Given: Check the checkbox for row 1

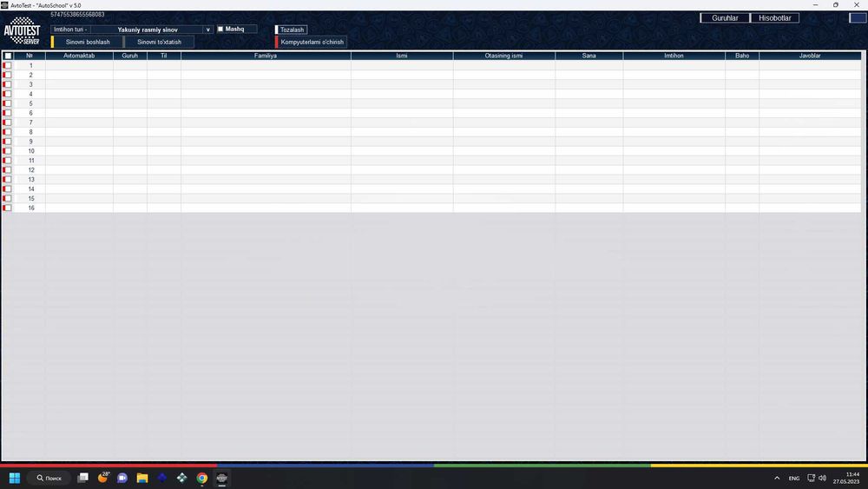Looking at the screenshot, I should pyautogui.click(x=8, y=65).
